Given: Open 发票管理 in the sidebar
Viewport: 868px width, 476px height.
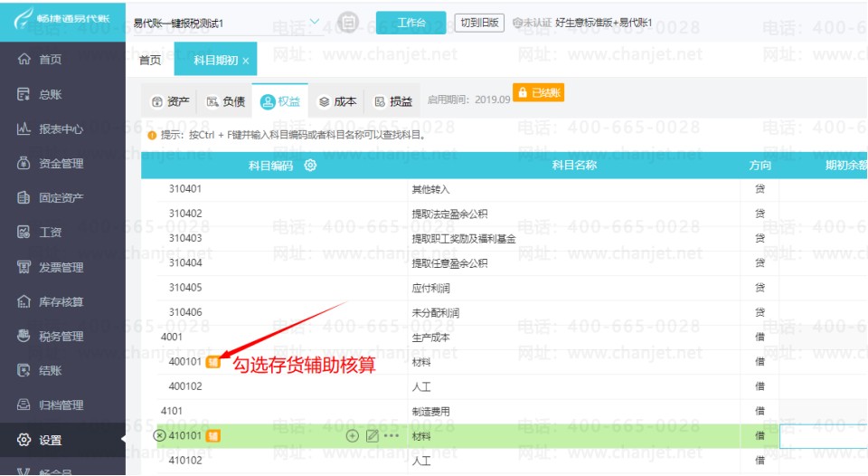Looking at the screenshot, I should coord(61,267).
